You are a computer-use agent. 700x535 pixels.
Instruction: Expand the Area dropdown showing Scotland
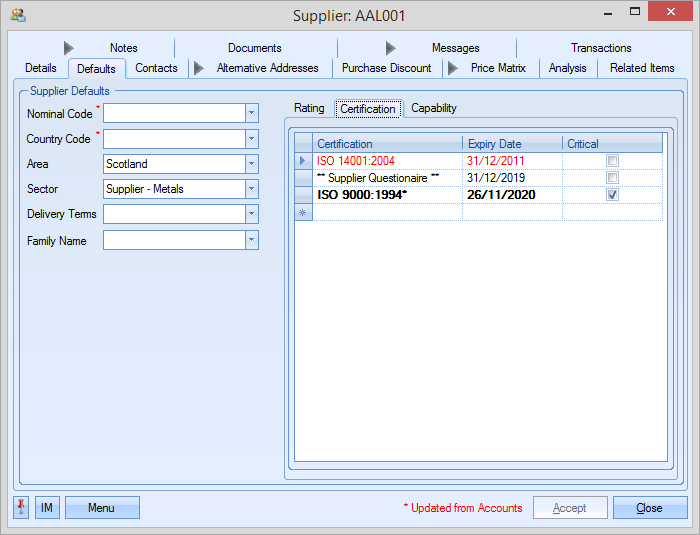[252, 164]
